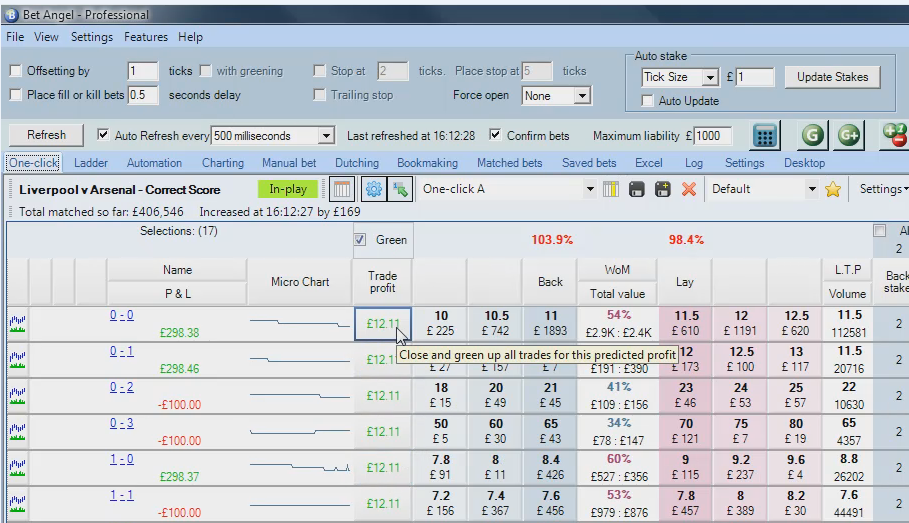This screenshot has height=523, width=909.
Task: Tick the Stop at checkbox
Action: (319, 71)
